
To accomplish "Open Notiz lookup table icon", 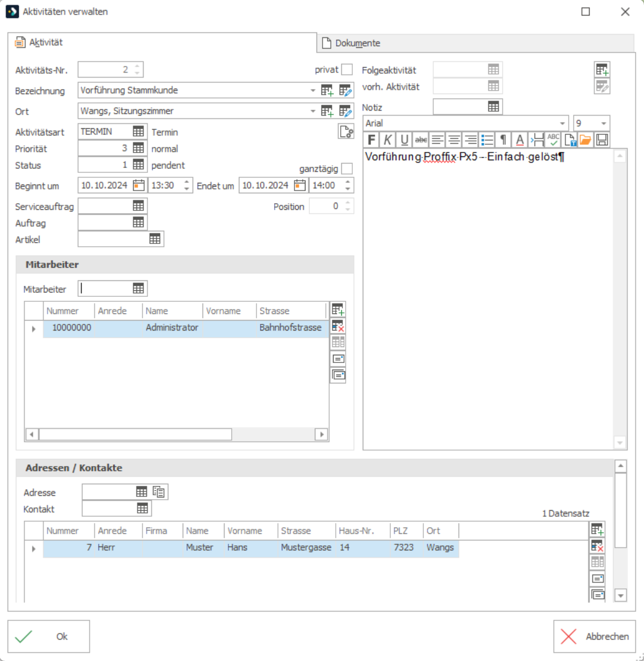I will (x=493, y=107).
